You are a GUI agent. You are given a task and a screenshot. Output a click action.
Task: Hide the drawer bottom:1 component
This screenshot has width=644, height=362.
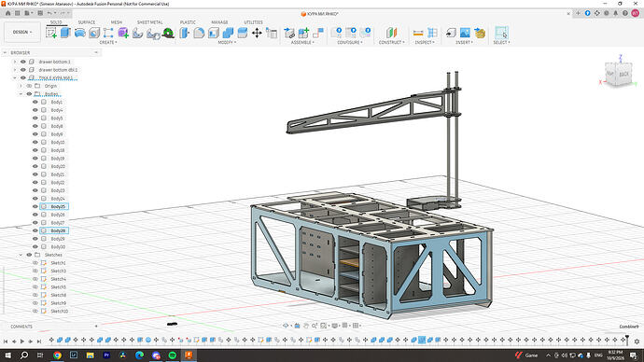(23, 62)
